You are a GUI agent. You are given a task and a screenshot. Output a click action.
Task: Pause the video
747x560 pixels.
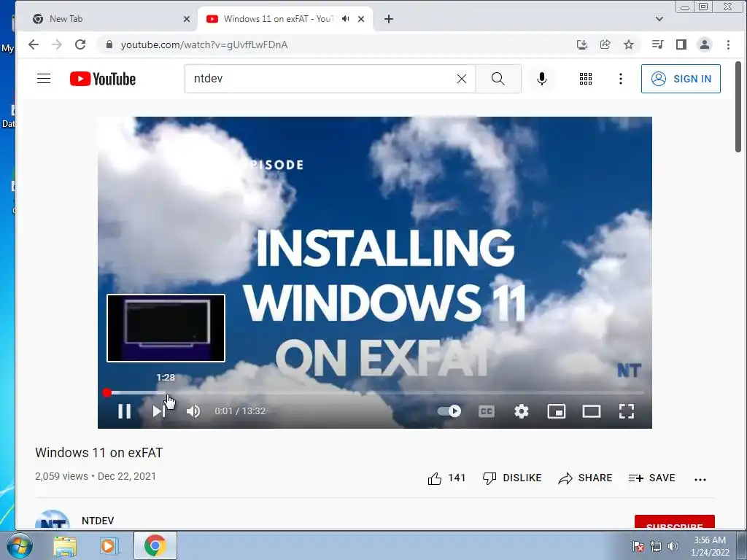point(124,411)
